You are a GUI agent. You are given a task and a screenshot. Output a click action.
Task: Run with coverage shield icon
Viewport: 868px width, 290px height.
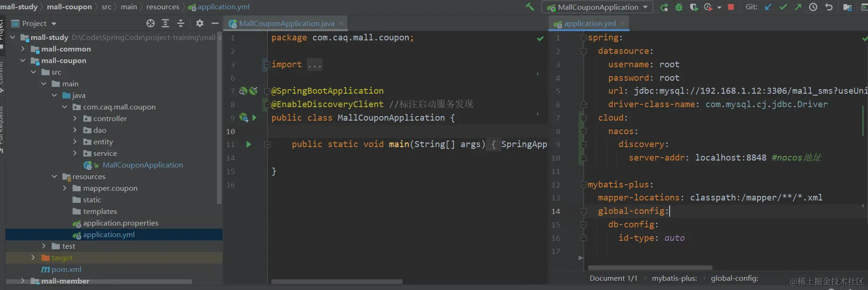pos(694,7)
